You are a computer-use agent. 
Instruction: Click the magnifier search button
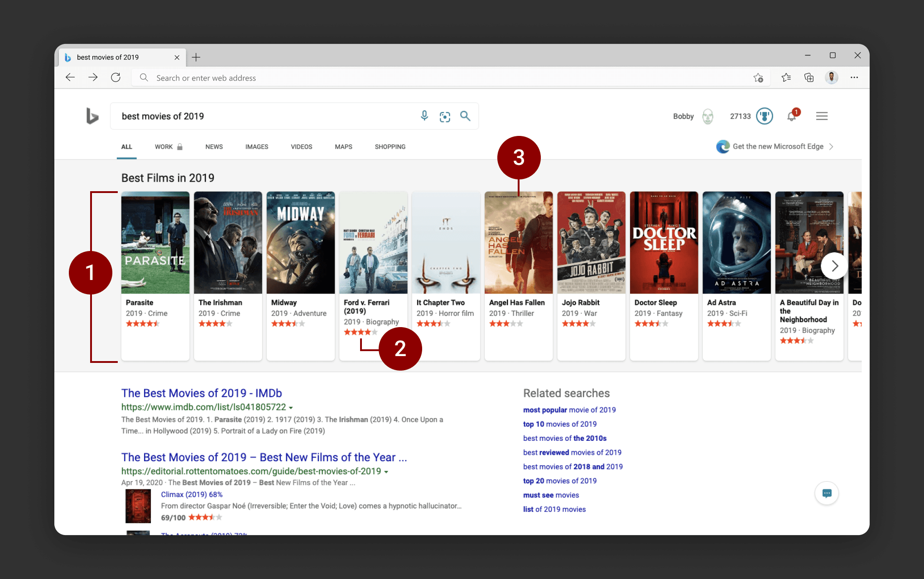point(465,116)
